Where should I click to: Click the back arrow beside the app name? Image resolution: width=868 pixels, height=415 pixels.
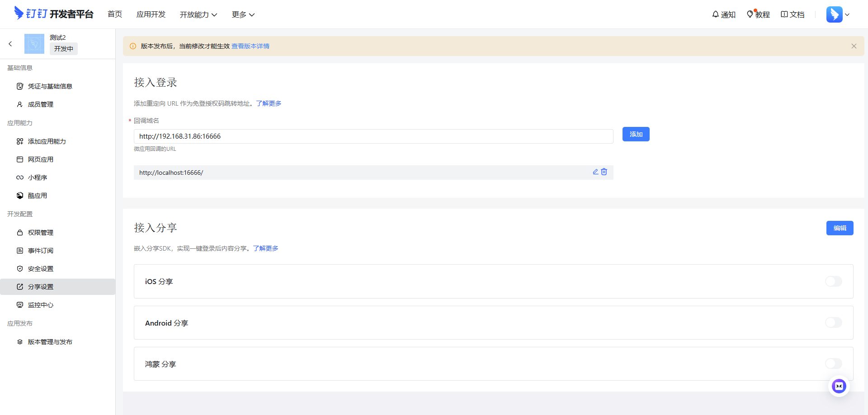[10, 44]
